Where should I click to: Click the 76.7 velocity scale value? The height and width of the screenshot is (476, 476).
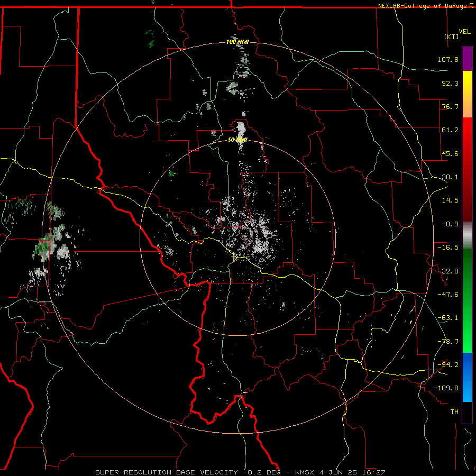(450, 106)
